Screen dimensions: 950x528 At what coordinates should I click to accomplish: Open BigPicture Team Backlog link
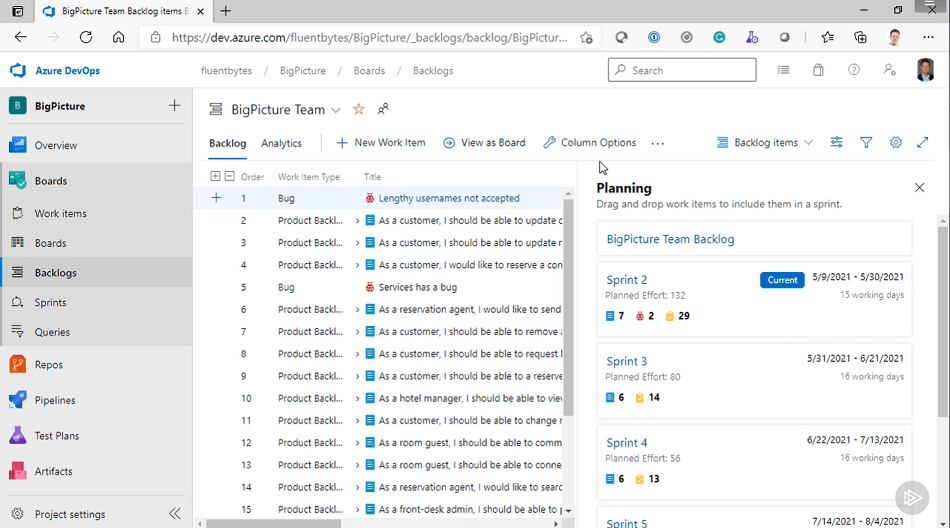pos(670,239)
